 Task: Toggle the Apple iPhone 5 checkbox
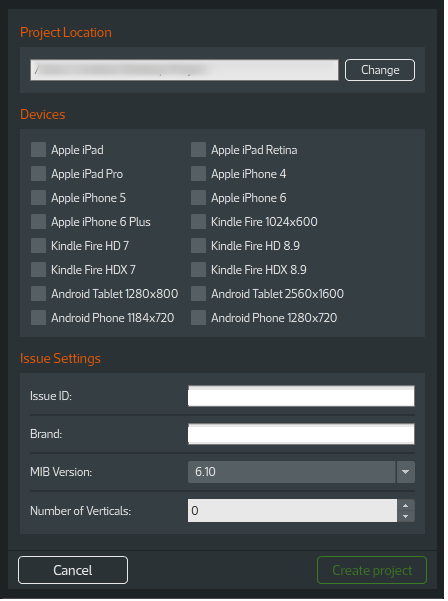pyautogui.click(x=38, y=198)
